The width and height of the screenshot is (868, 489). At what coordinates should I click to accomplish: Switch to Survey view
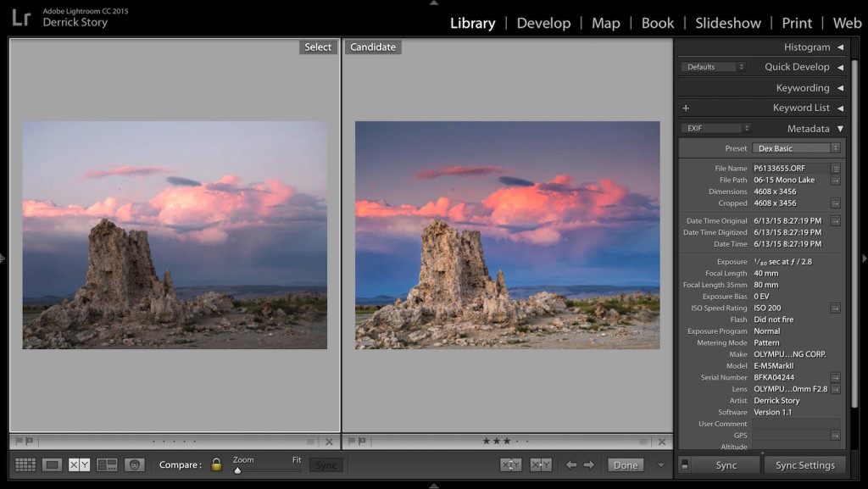[107, 464]
